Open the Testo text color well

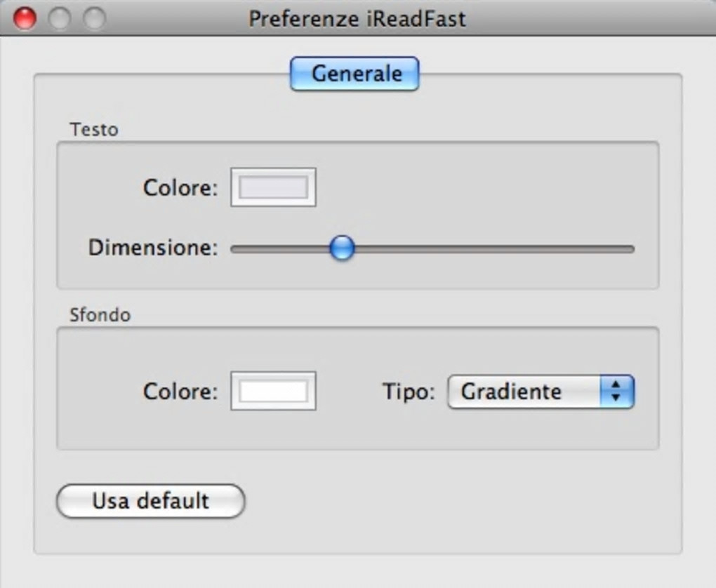[273, 187]
